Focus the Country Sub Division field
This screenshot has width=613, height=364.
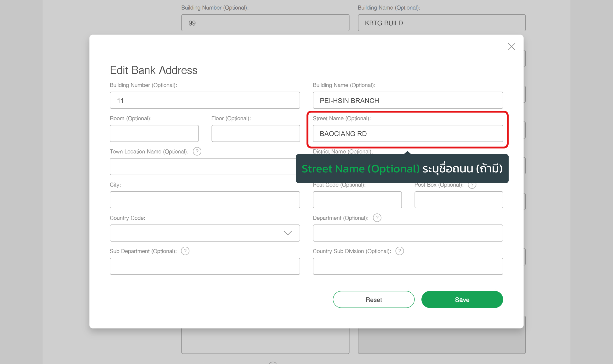tap(408, 266)
